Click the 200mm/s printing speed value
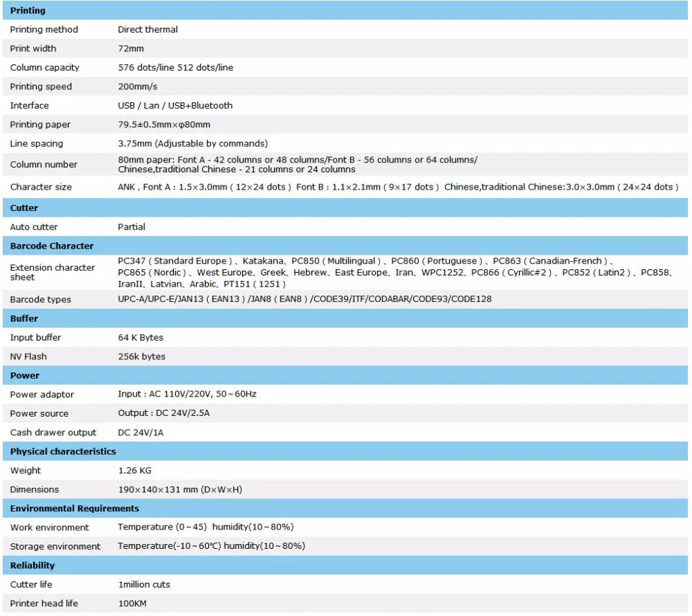 point(137,87)
